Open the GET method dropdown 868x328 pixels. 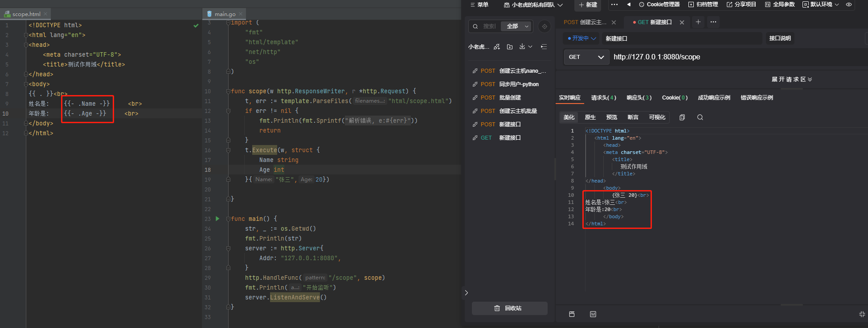(586, 57)
